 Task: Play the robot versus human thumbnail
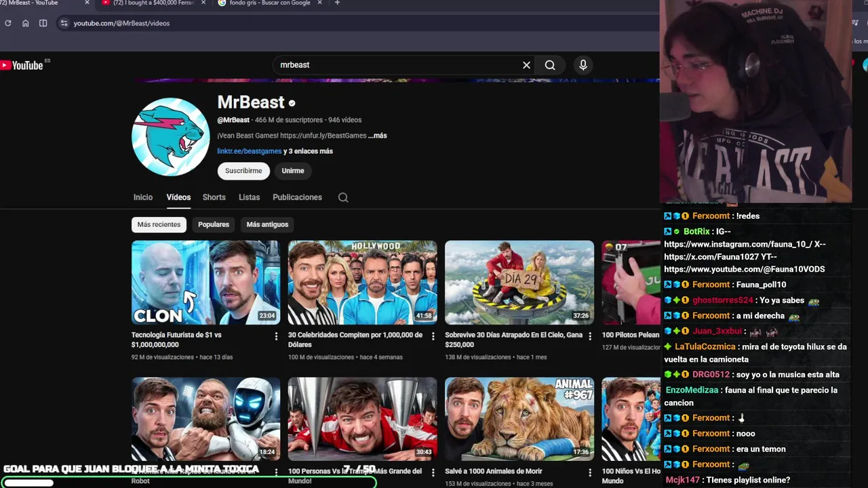point(205,419)
